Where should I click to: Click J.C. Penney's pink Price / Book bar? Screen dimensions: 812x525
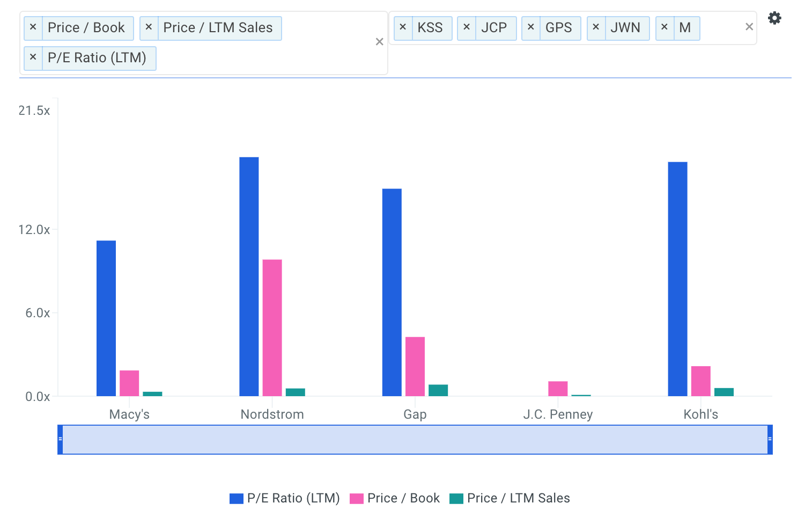click(558, 389)
